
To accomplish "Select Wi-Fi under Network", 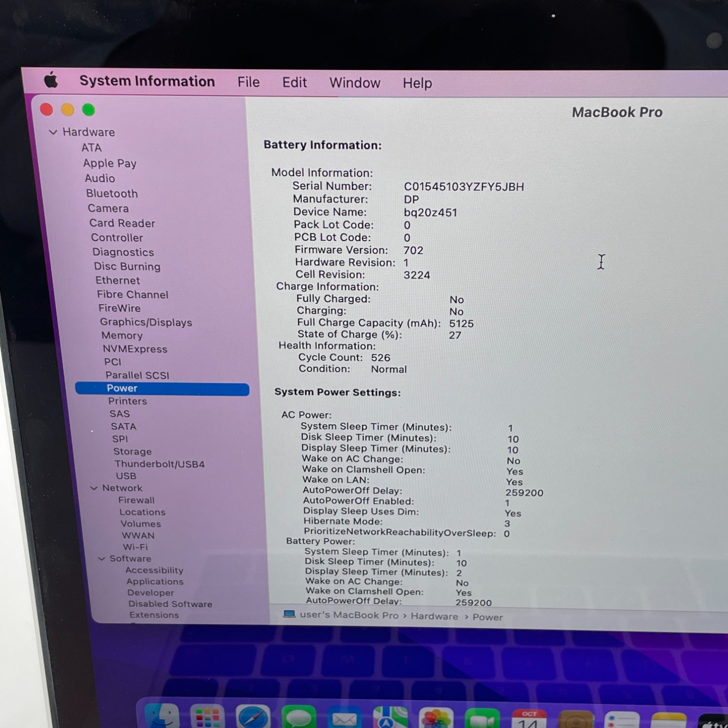I will point(135,547).
